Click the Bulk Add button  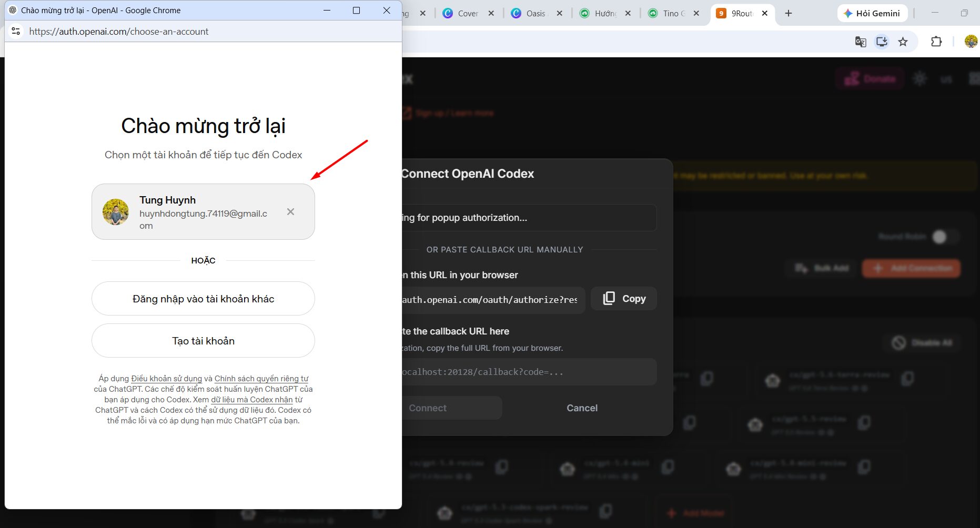(822, 268)
